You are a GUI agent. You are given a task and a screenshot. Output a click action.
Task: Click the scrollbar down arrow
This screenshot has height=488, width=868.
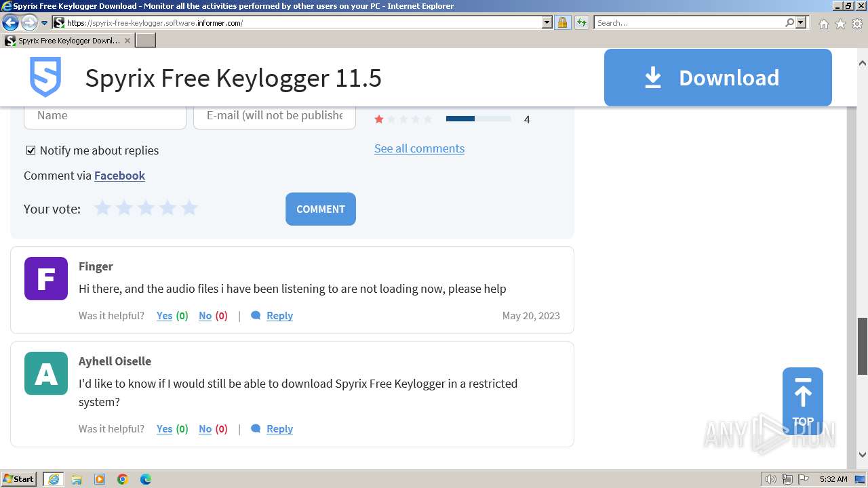[x=863, y=455]
